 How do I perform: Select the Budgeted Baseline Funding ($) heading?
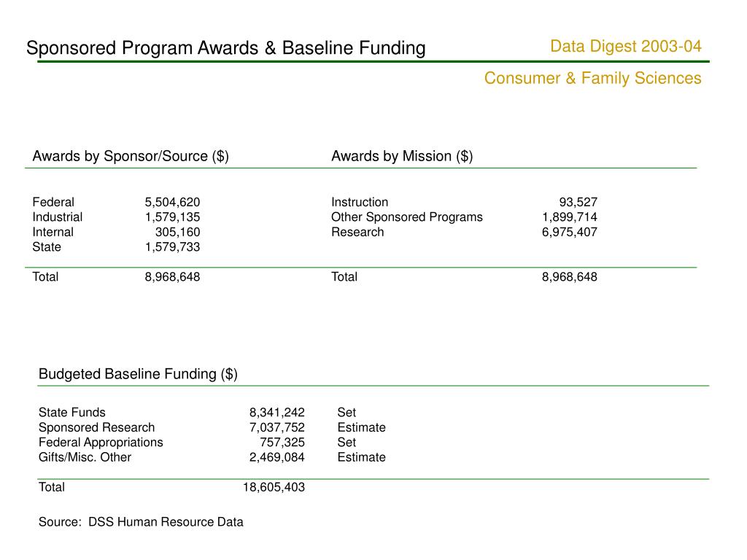click(138, 374)
